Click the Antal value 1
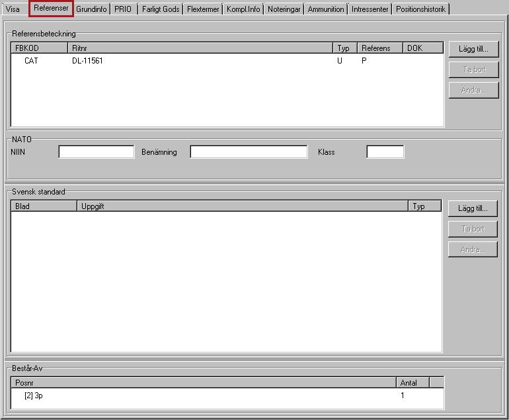Viewport: 509px width, 420px height. click(x=403, y=396)
